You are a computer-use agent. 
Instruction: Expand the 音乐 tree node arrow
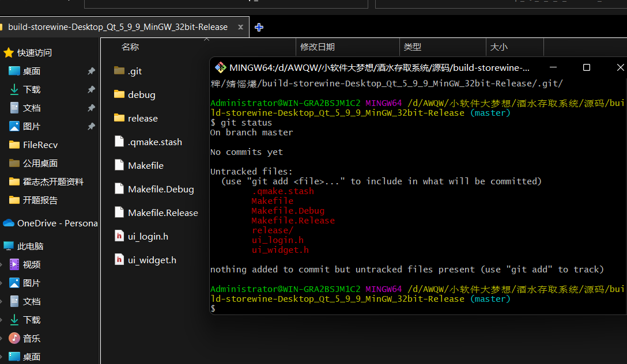click(2, 339)
